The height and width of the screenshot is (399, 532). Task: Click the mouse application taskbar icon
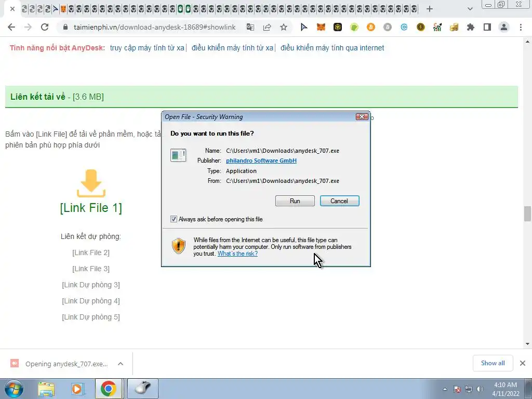(x=143, y=389)
